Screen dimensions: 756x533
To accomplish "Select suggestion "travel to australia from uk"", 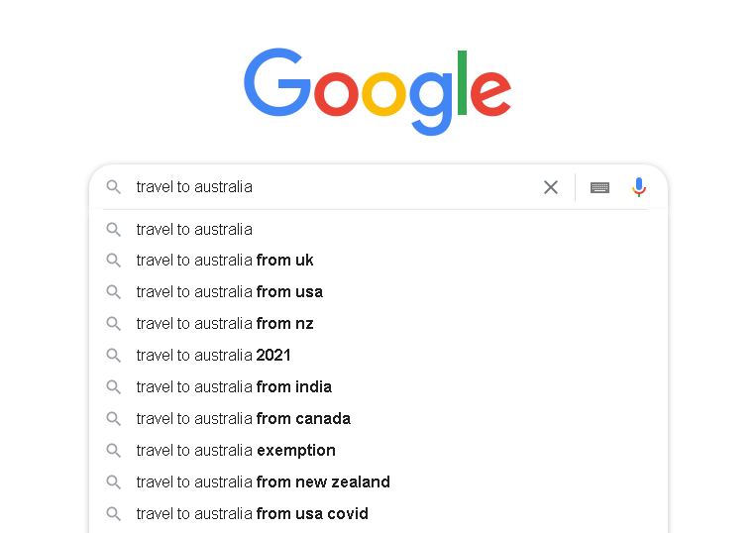I will coord(225,261).
